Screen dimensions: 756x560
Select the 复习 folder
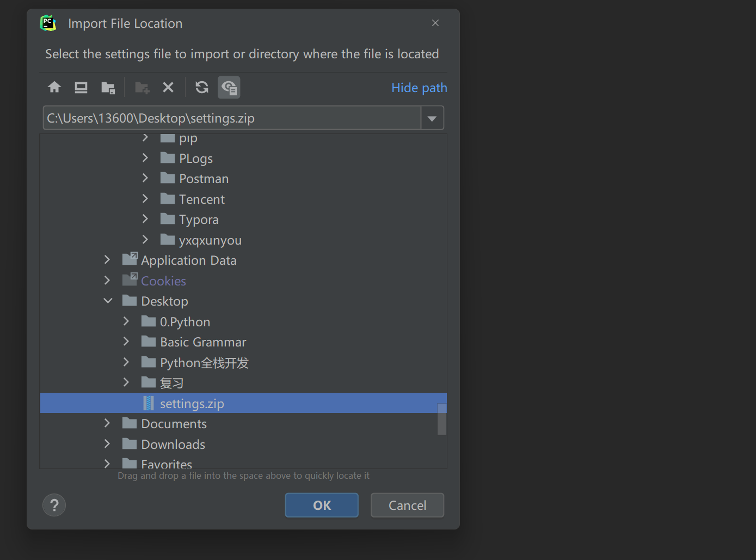coord(243,382)
